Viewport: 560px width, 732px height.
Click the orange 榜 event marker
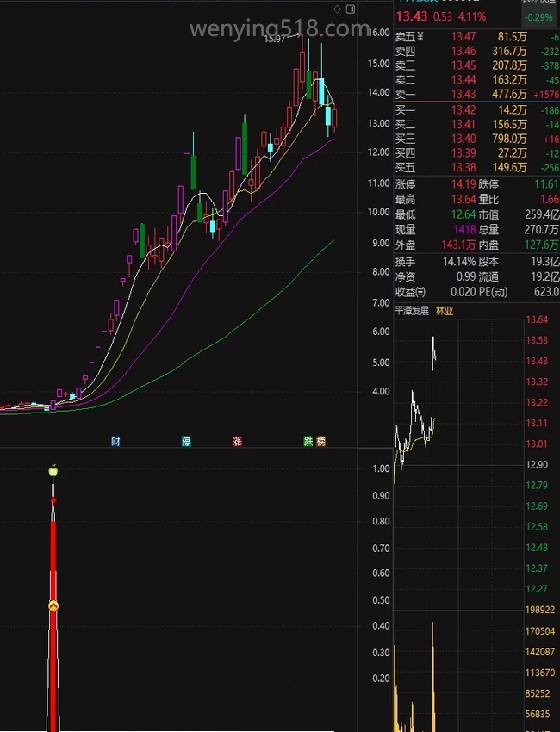(321, 442)
